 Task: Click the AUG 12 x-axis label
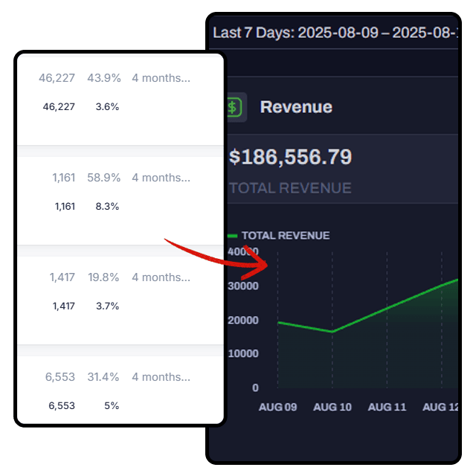[441, 407]
